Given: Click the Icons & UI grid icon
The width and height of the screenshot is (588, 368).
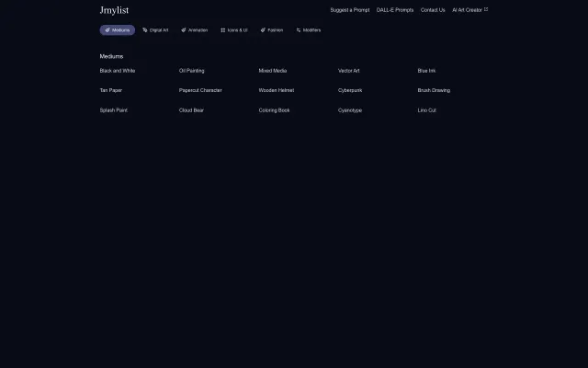Looking at the screenshot, I should click(x=223, y=30).
